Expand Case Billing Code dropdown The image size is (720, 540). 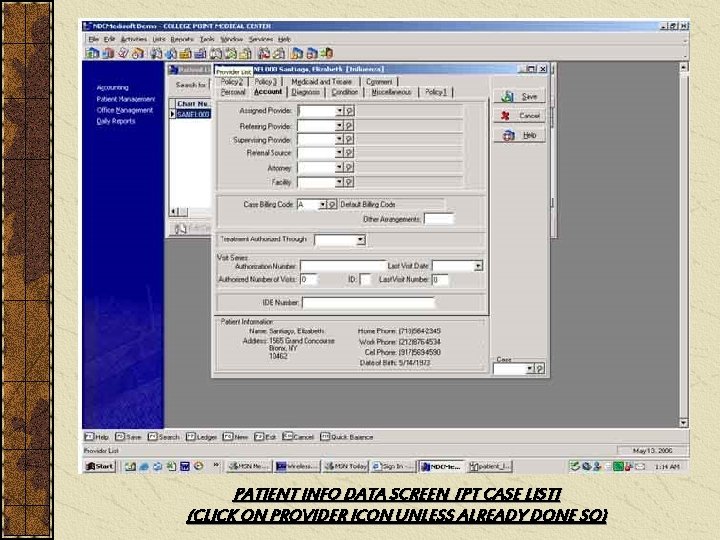coord(323,204)
